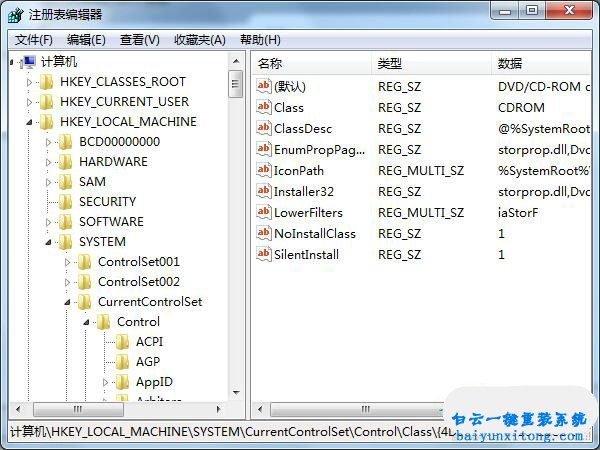Click the NoInstallClass string value icon
Image resolution: width=600 pixels, height=450 pixels.
tap(264, 233)
